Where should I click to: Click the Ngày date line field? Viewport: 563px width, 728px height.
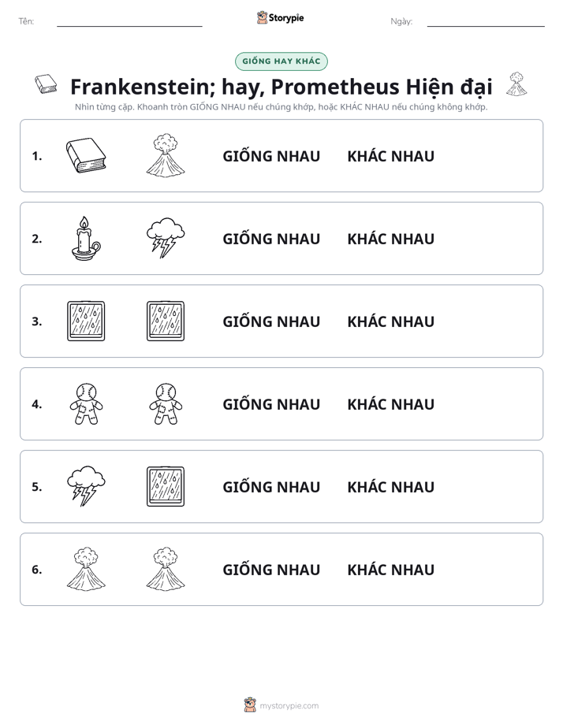click(486, 22)
